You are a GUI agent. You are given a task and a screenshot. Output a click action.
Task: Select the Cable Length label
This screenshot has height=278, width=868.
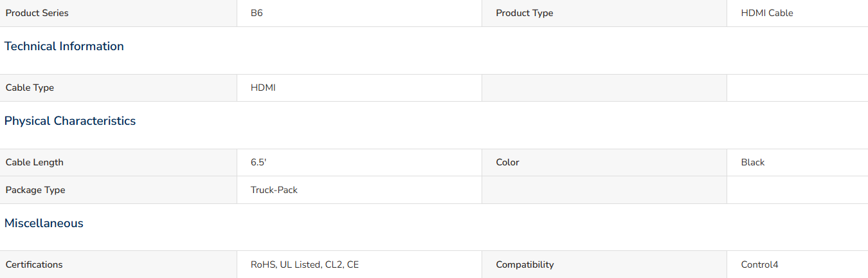35,162
